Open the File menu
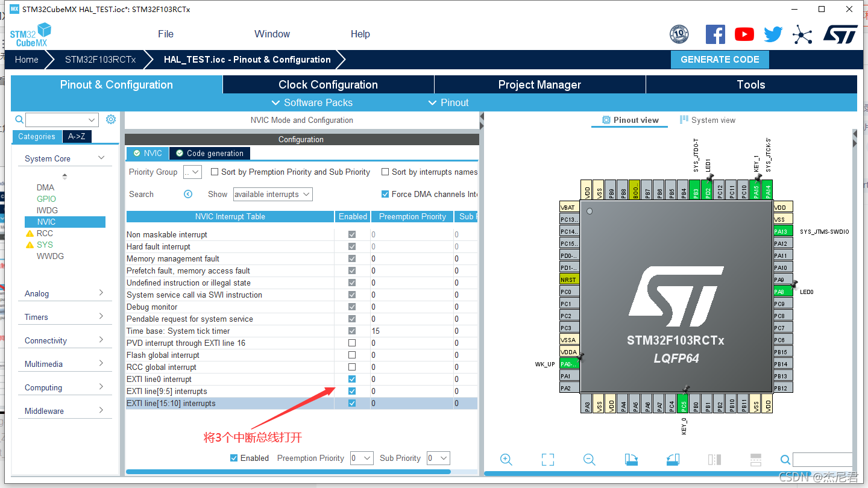Image resolution: width=868 pixels, height=488 pixels. 166,34
